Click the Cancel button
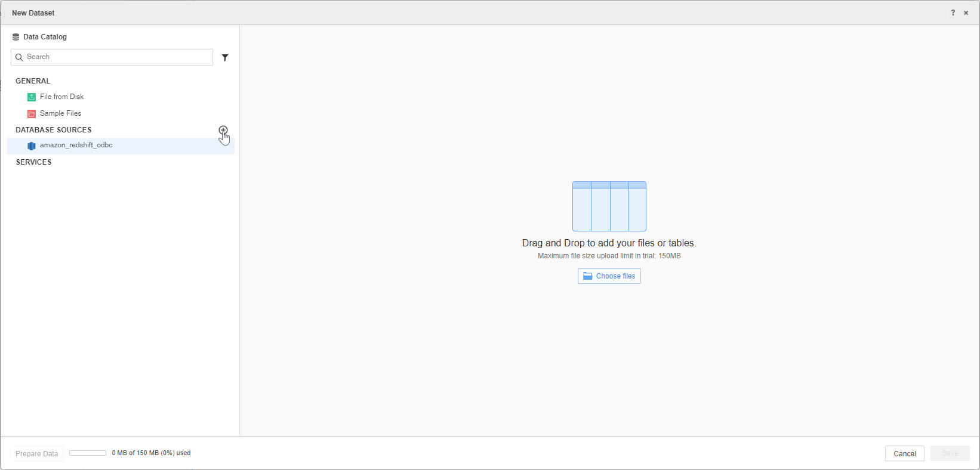 tap(904, 454)
